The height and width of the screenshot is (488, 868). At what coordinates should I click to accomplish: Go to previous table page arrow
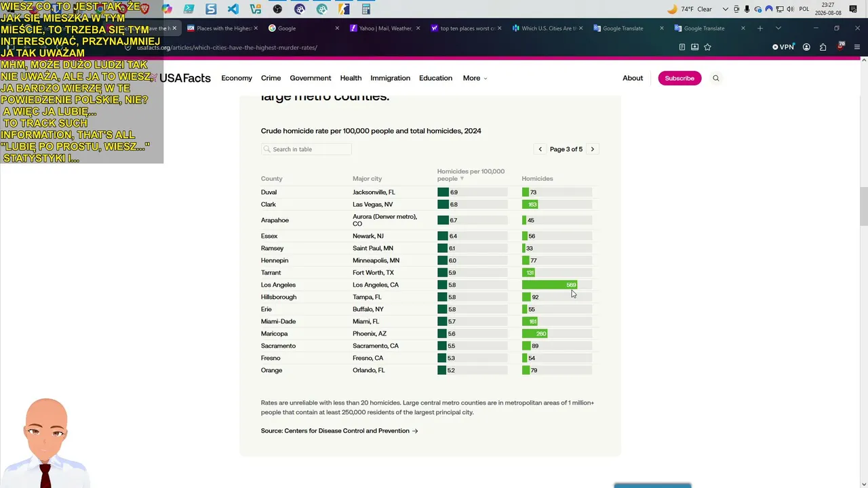tap(540, 149)
